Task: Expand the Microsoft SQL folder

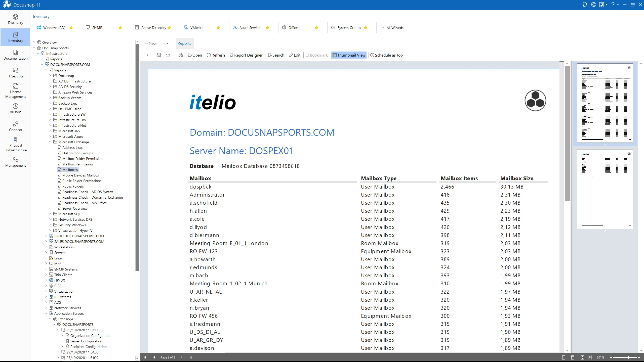Action: coord(50,214)
